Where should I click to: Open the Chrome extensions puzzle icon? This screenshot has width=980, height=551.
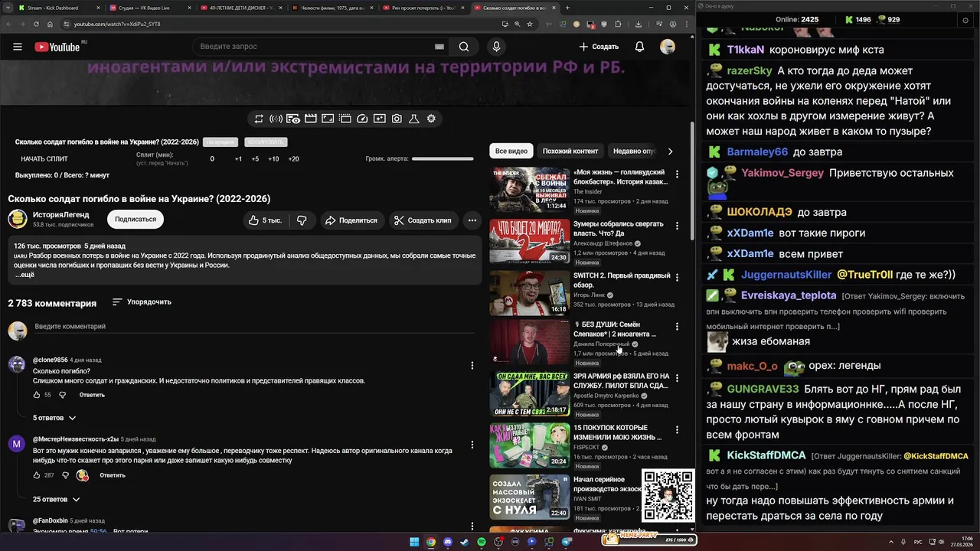tap(618, 24)
